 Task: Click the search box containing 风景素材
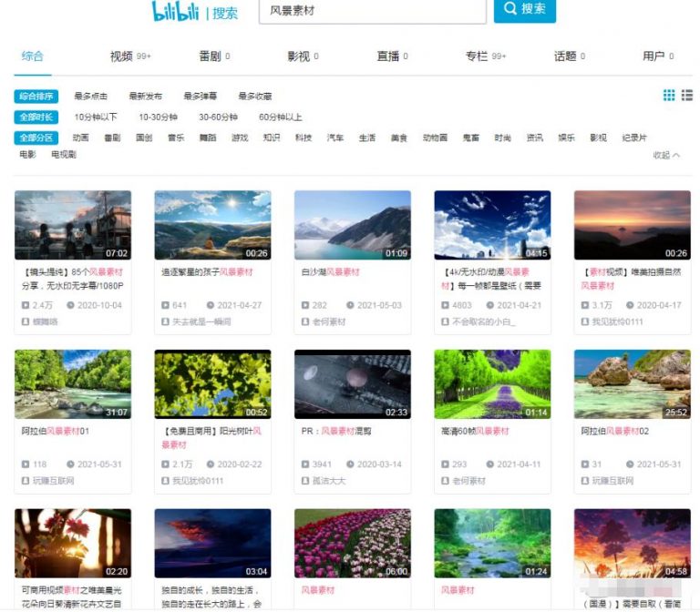coord(374,11)
